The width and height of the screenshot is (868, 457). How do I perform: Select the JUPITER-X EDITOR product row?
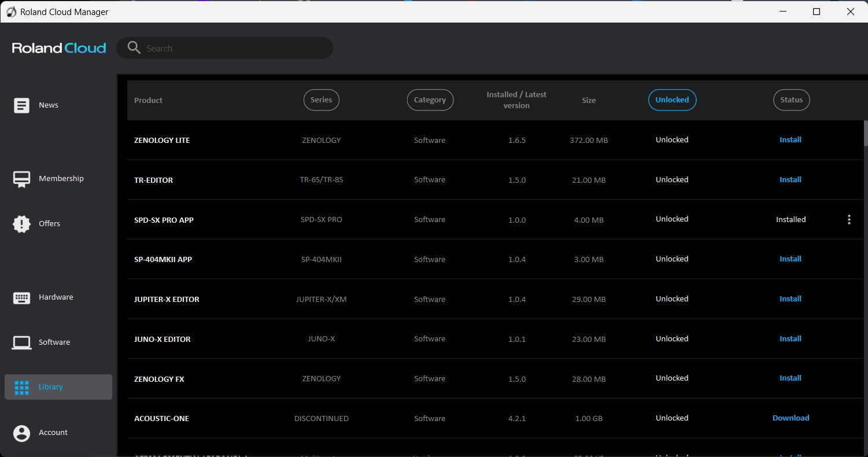pyautogui.click(x=167, y=300)
